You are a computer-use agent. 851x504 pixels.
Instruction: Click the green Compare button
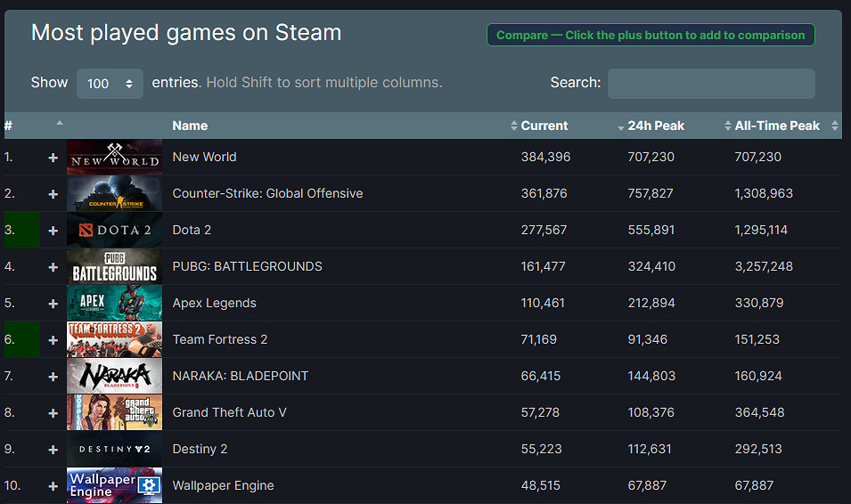pyautogui.click(x=650, y=36)
